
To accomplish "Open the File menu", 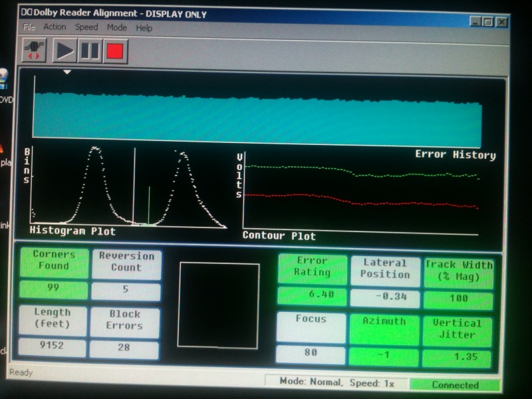I will click(29, 28).
